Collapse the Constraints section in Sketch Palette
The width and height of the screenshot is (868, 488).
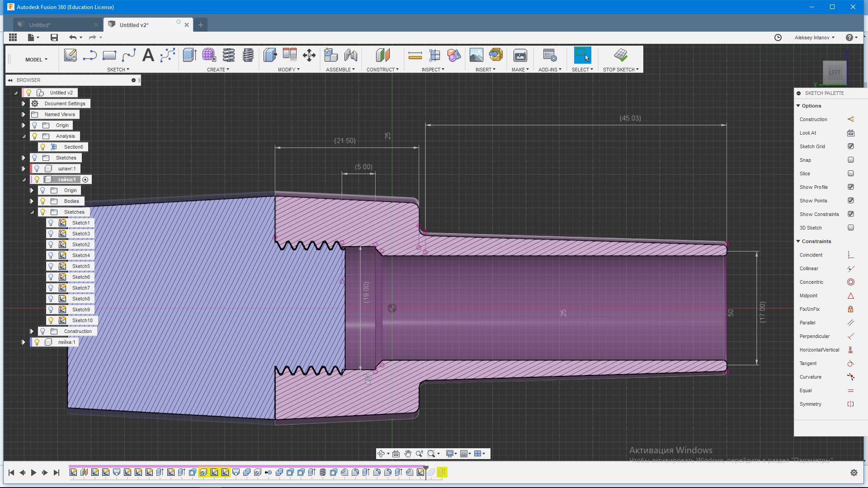(798, 241)
